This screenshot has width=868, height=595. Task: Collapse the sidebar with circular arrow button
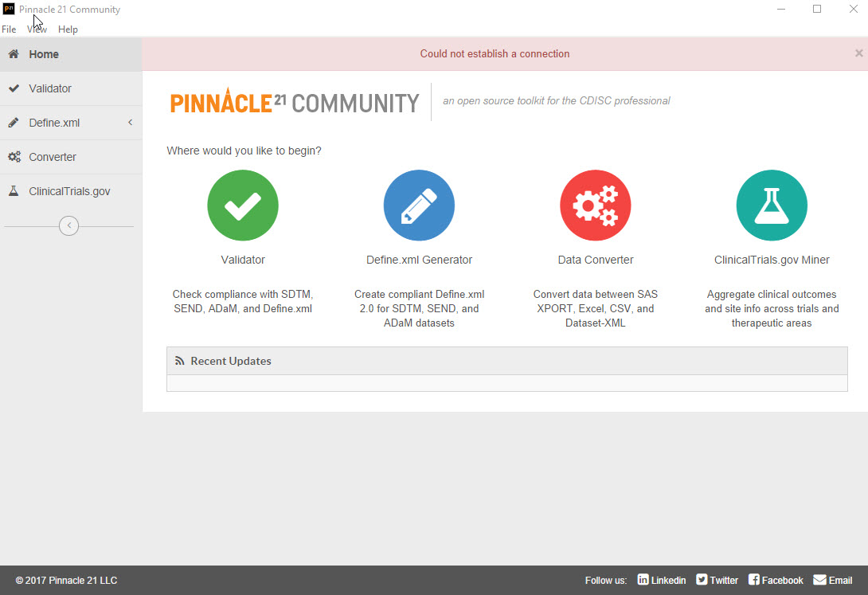(x=68, y=225)
